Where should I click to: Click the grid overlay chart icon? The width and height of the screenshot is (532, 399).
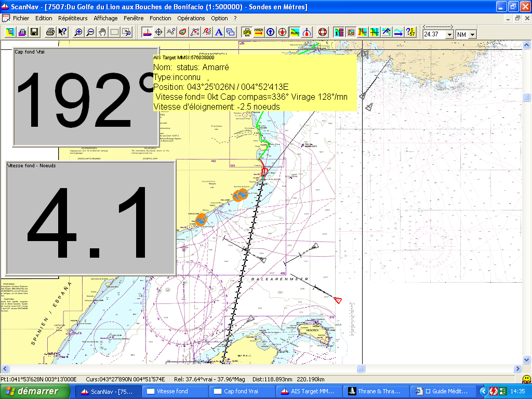pos(375,32)
